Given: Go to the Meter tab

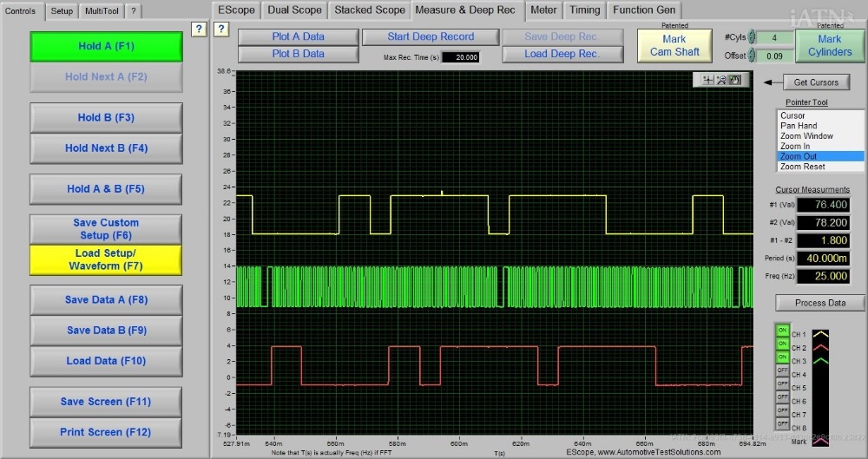Looking at the screenshot, I should [543, 10].
